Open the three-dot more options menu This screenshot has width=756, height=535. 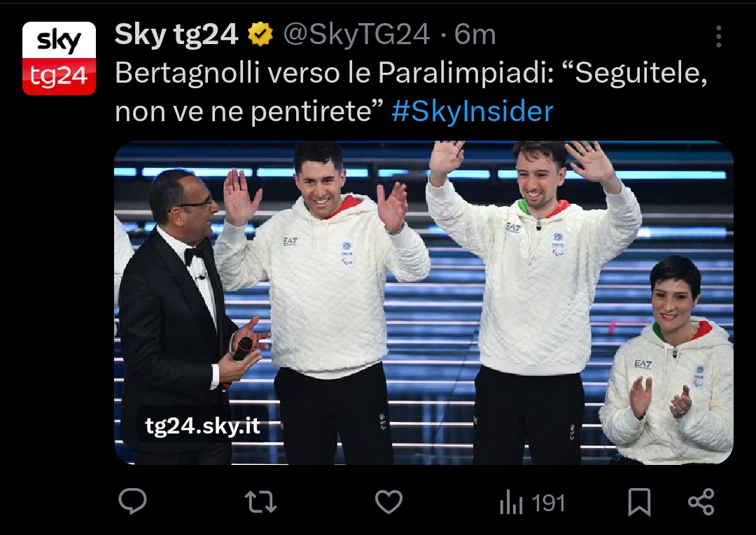(x=718, y=36)
